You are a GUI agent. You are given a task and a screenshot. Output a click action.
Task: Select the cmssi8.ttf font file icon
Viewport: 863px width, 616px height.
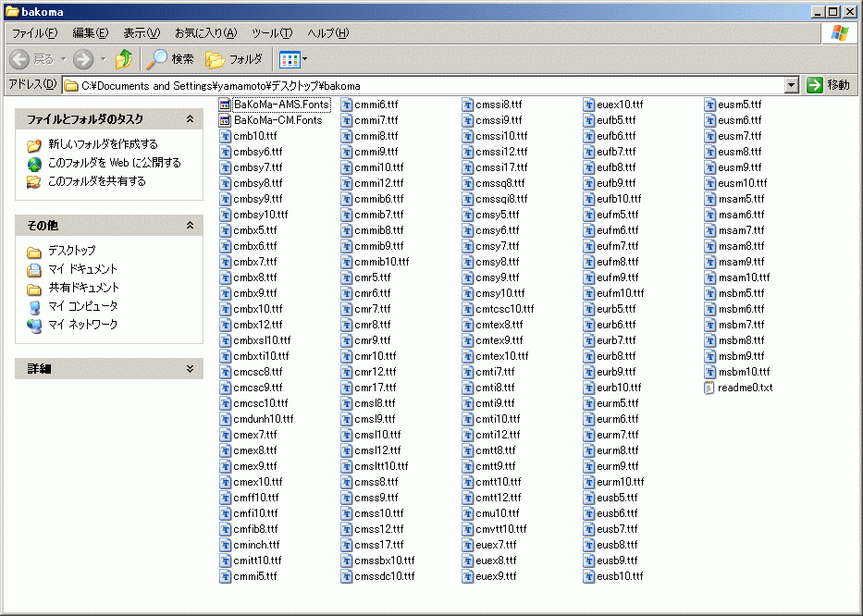(x=467, y=105)
